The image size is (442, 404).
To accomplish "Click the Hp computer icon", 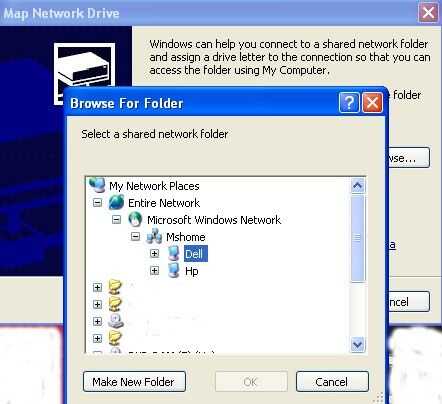I will coord(173,271).
